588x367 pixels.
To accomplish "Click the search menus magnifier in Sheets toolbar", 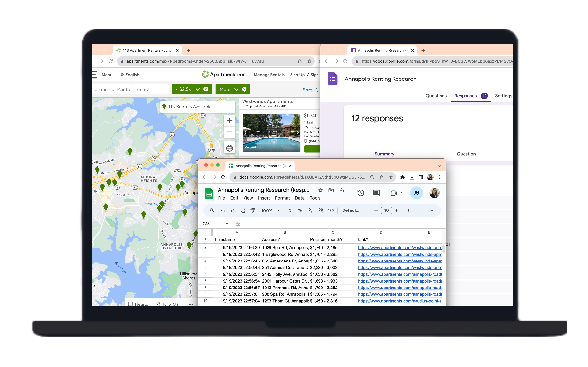I will [x=212, y=210].
